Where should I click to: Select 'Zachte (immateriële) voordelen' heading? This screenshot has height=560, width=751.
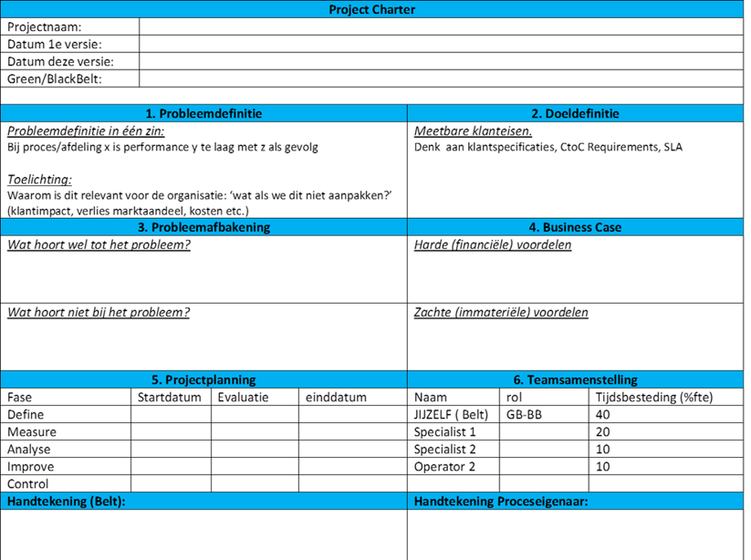[x=501, y=312]
